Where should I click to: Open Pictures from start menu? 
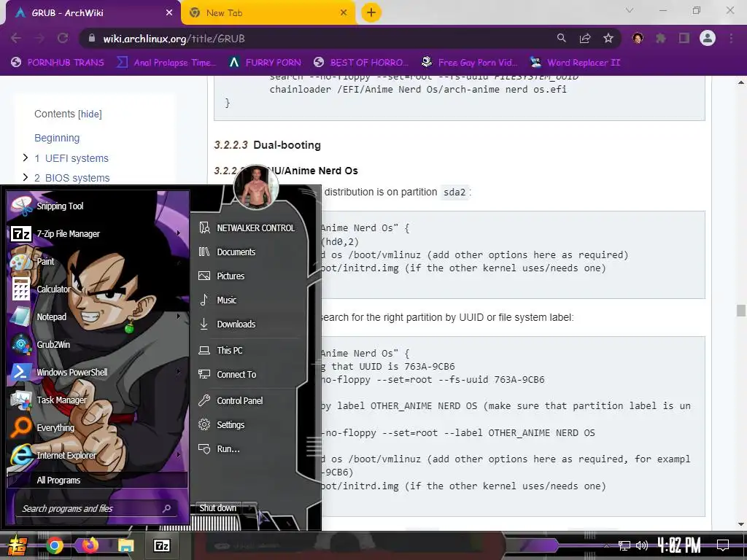[249, 276]
